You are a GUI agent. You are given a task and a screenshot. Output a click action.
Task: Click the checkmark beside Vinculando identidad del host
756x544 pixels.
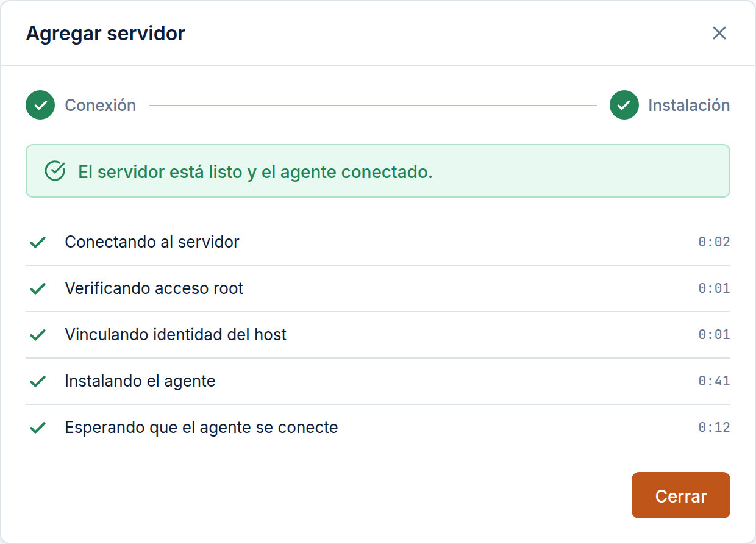(38, 335)
